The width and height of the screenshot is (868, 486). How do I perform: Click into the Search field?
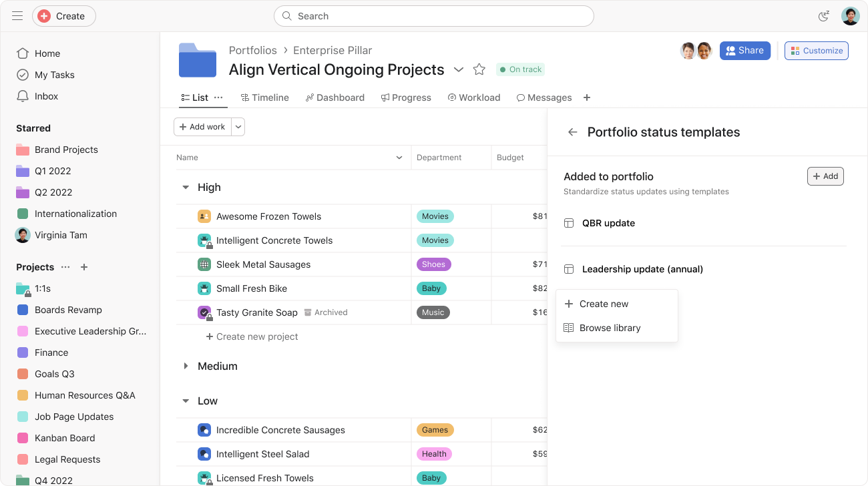coord(434,16)
